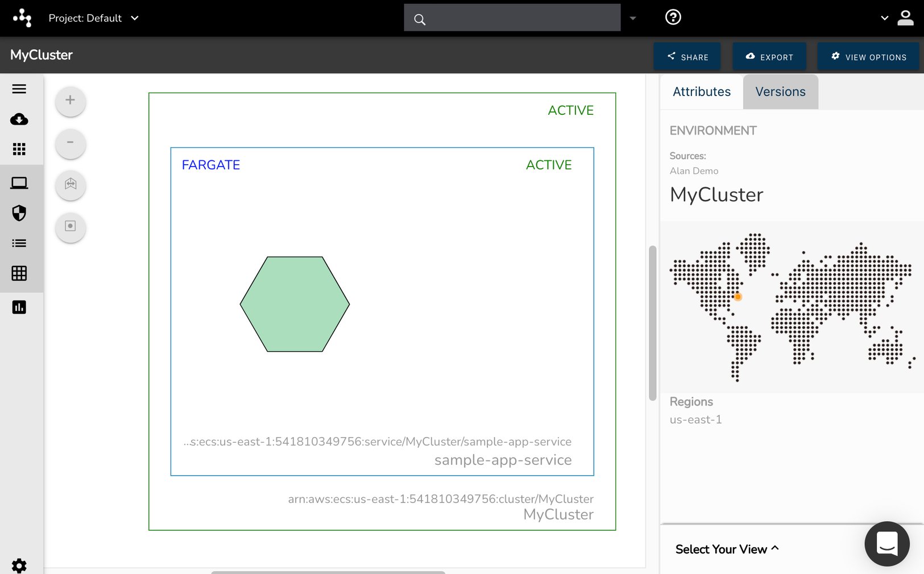Switch to the Versions tab

(780, 91)
